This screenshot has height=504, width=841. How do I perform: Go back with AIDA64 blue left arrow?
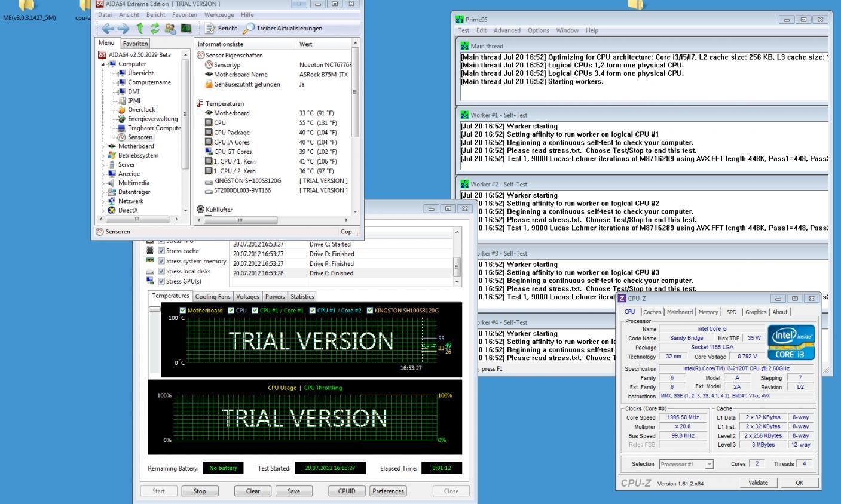tap(107, 28)
